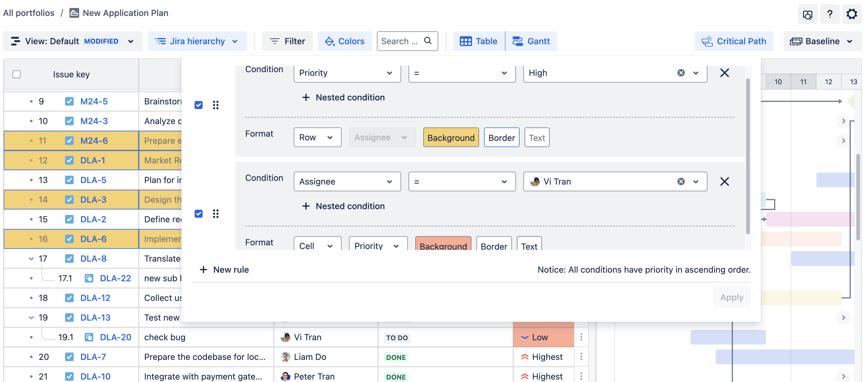Collapse the DLA-8 issue row
Image resolution: width=868 pixels, height=382 pixels.
click(x=31, y=259)
